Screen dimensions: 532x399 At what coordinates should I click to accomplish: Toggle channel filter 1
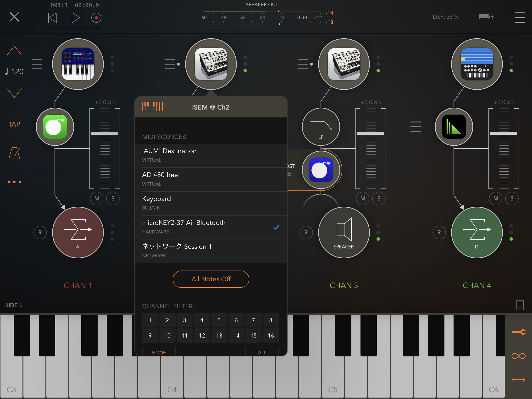tap(150, 320)
